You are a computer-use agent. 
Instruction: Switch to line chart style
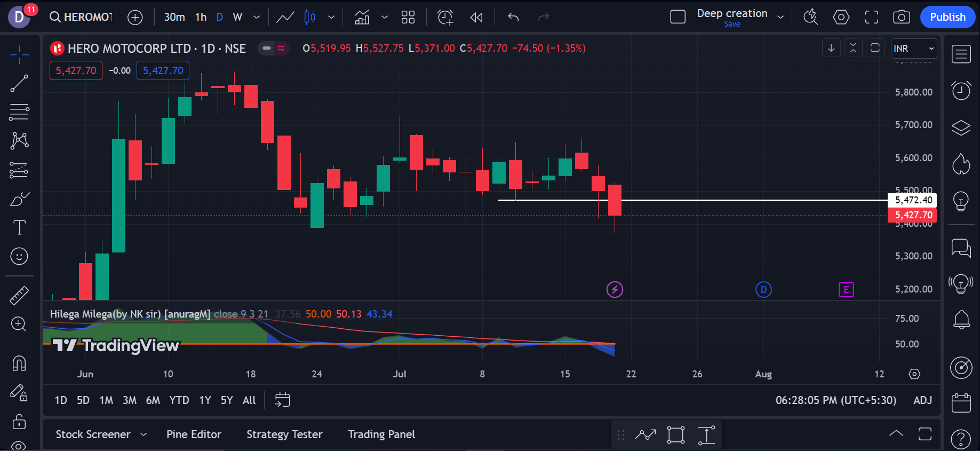(285, 17)
